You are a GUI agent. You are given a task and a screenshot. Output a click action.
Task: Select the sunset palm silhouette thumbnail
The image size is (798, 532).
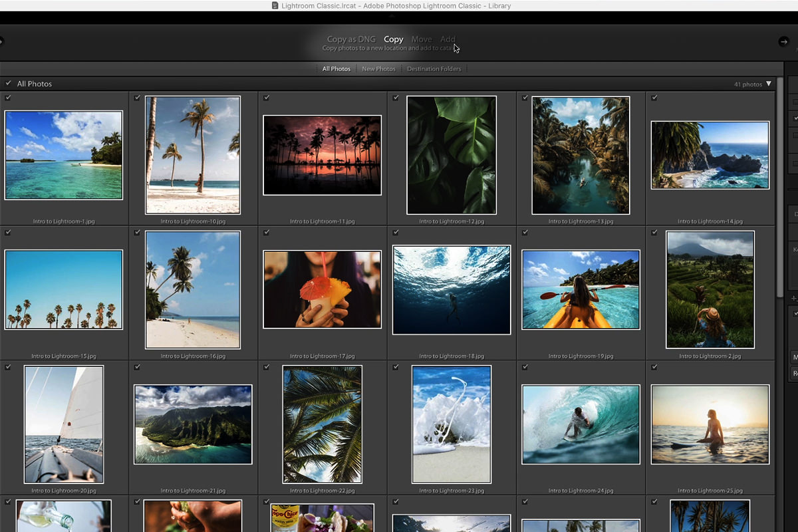click(322, 155)
